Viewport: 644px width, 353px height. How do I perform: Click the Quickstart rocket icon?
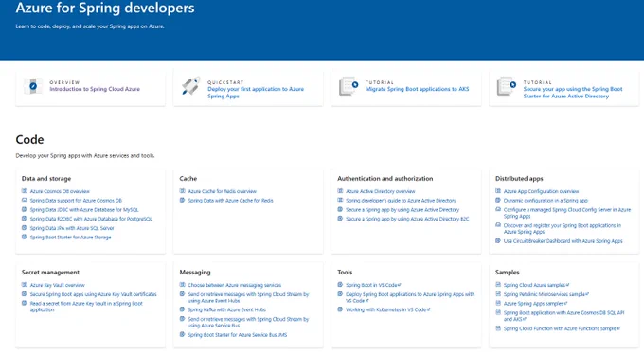click(x=191, y=86)
